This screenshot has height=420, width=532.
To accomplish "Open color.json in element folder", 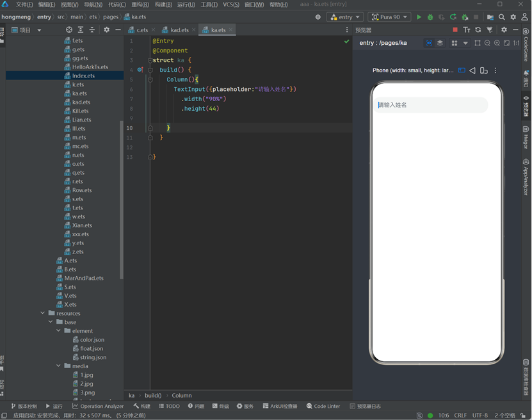I will point(92,339).
